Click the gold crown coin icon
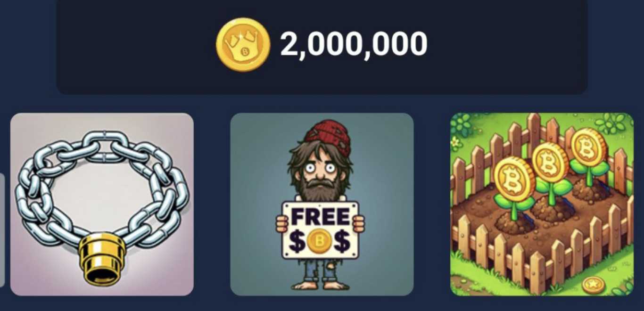This screenshot has height=311, width=644. pyautogui.click(x=243, y=44)
